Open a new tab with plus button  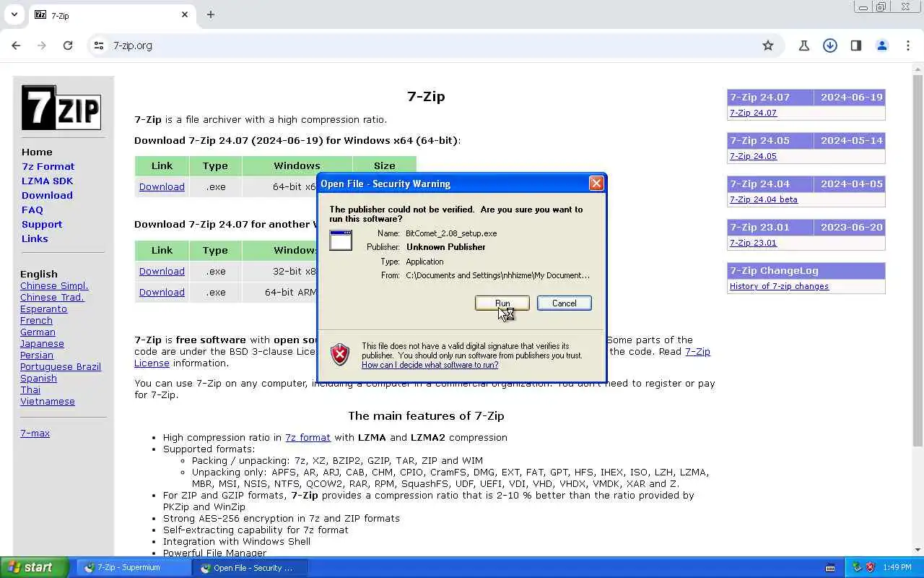(x=211, y=14)
